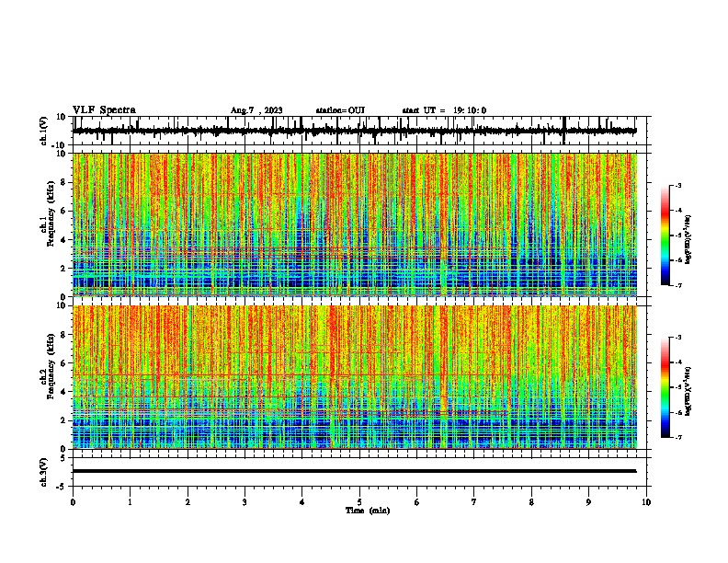Click the ch.2 colorbar log(PSD) label
Image resolution: width=728 pixels, height=563 pixels.
tap(688, 391)
